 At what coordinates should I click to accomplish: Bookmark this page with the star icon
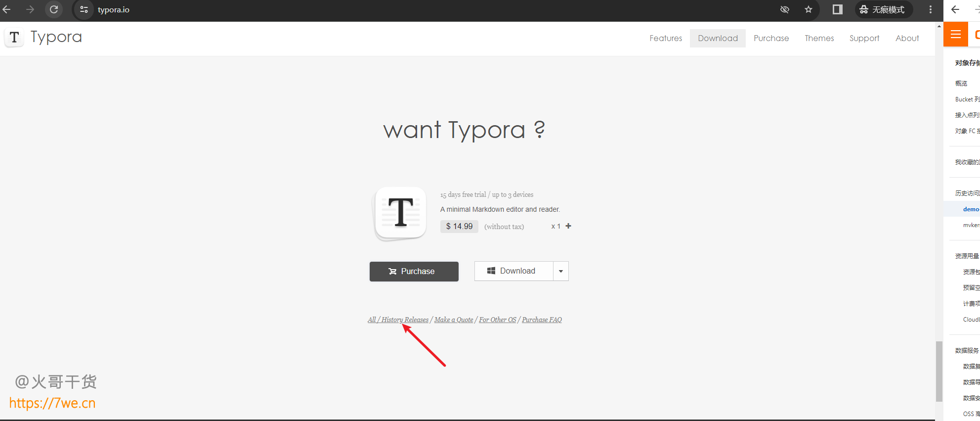pos(809,9)
